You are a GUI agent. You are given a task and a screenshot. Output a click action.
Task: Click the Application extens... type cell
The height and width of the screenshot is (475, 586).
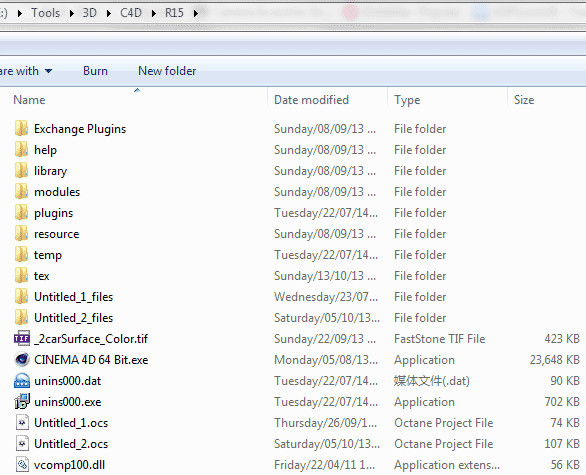tap(447, 465)
